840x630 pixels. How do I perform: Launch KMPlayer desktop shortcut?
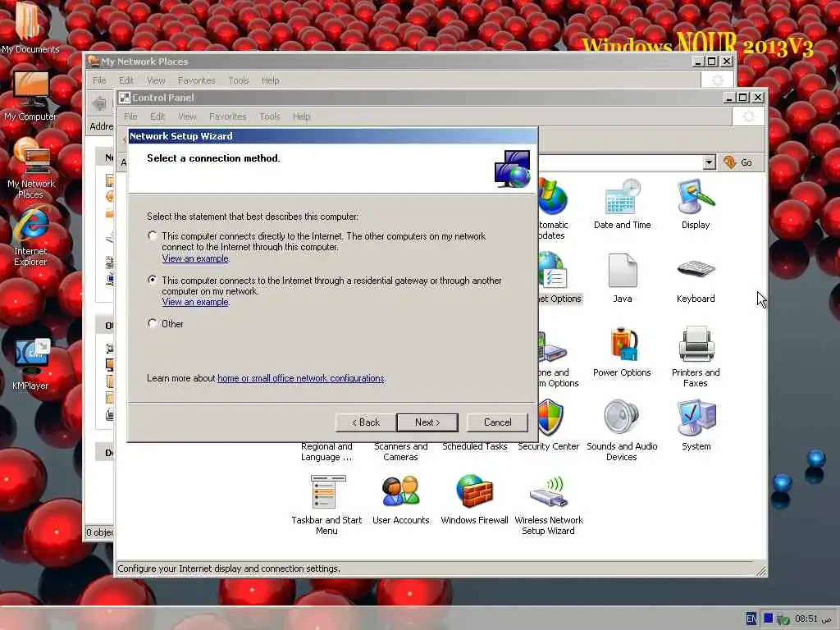pos(30,364)
